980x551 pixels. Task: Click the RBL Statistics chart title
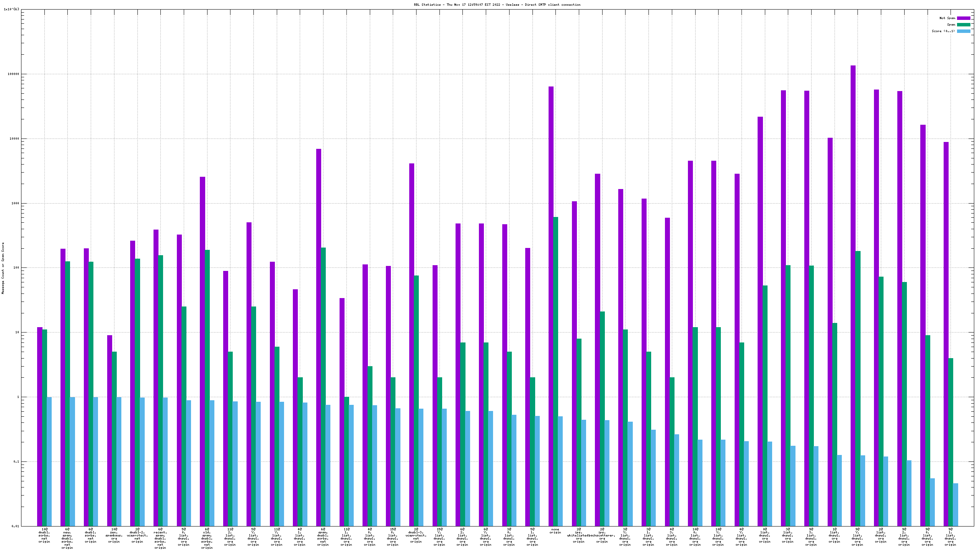pyautogui.click(x=497, y=5)
